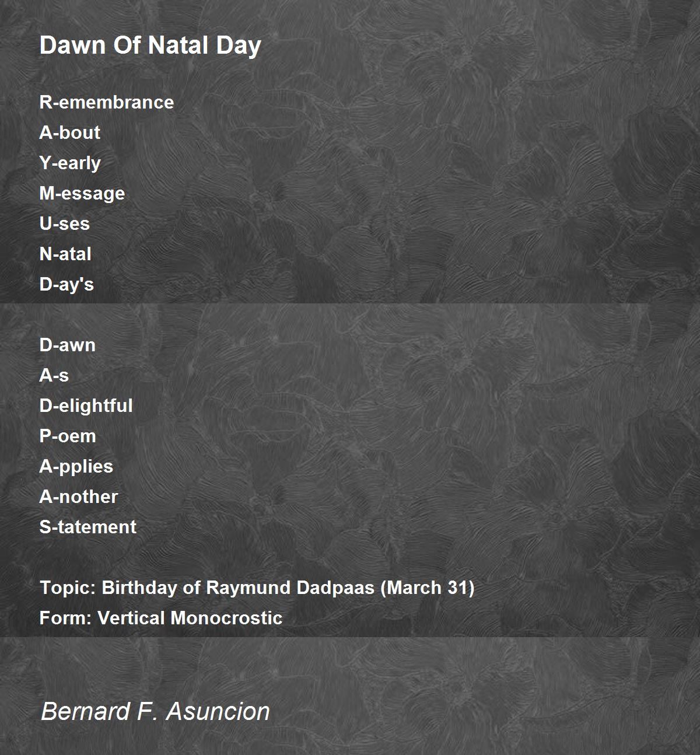Click the line Y-early

pos(70,163)
